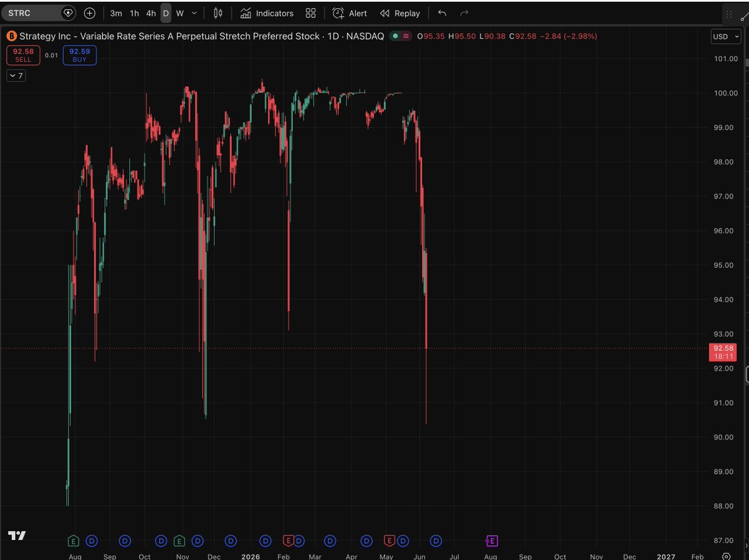The image size is (749, 560).
Task: Click the 0.01 spread value
Action: tap(51, 55)
